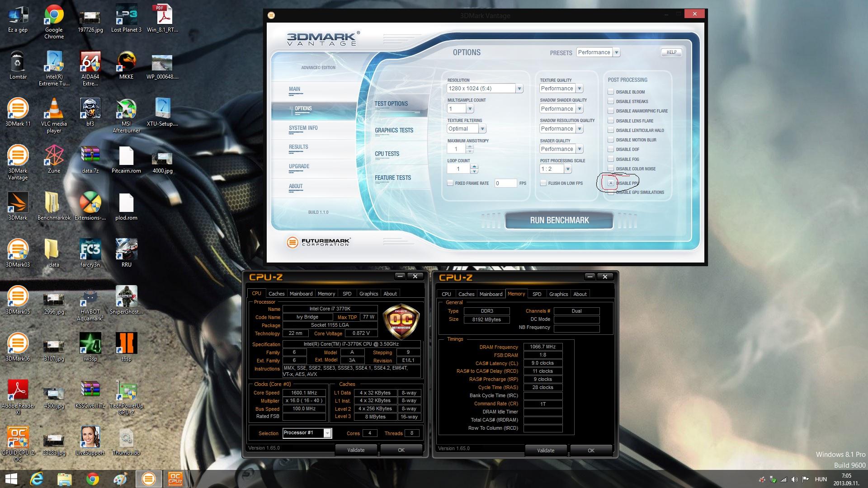
Task: Open VLC media player desktop icon
Action: click(54, 116)
